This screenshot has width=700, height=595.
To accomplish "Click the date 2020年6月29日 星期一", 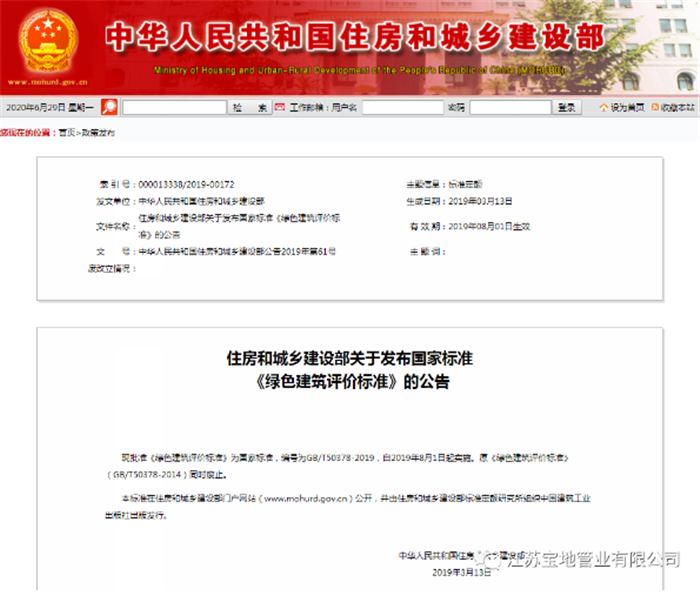I will tap(50, 108).
